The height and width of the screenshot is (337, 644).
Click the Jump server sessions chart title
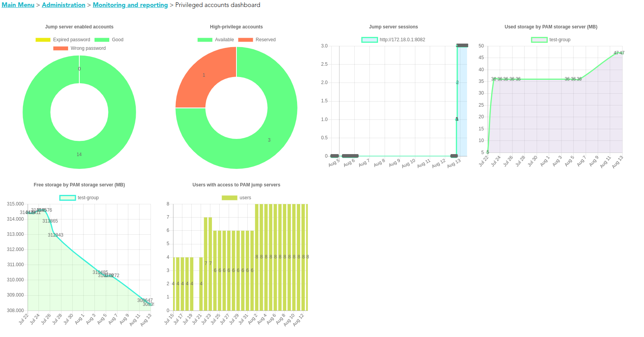(x=394, y=27)
